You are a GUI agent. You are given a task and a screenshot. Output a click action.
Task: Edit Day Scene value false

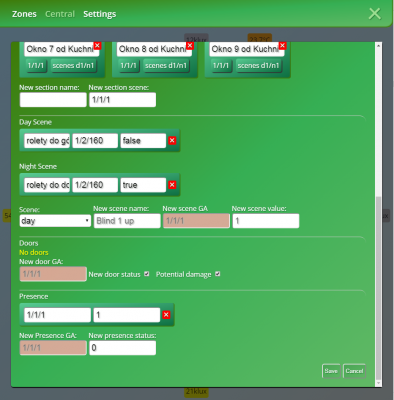tap(143, 141)
